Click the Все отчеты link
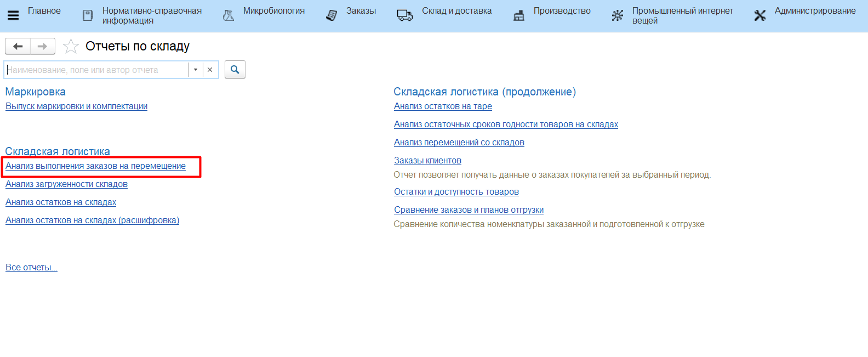The height and width of the screenshot is (357, 868). point(31,268)
